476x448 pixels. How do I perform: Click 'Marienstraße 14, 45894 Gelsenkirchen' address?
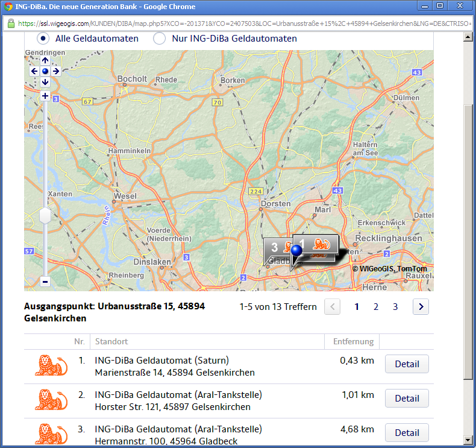(175, 373)
